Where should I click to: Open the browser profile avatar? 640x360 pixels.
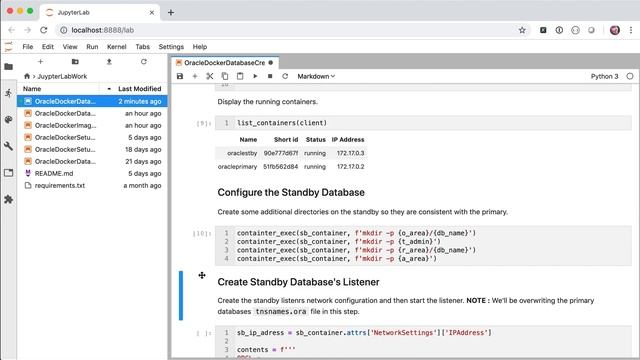[615, 30]
